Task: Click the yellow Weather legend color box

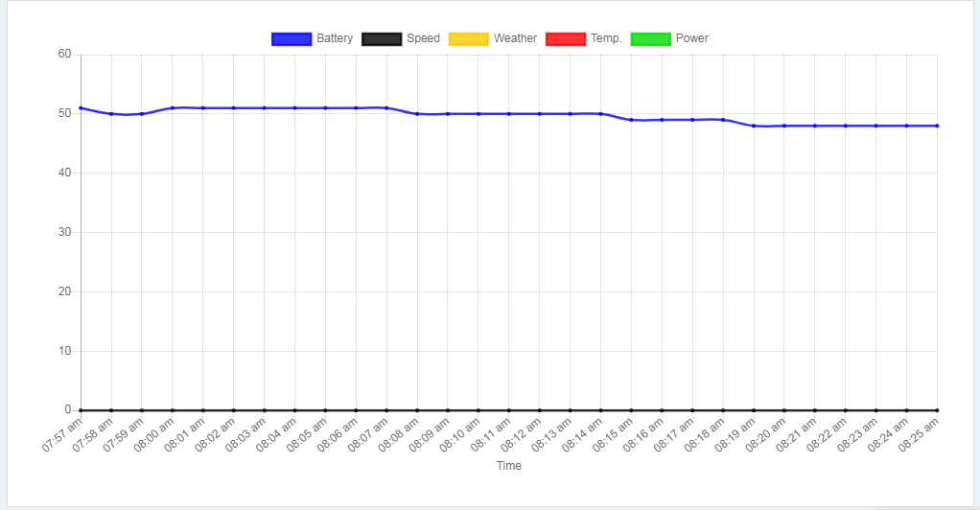Action: [468, 38]
